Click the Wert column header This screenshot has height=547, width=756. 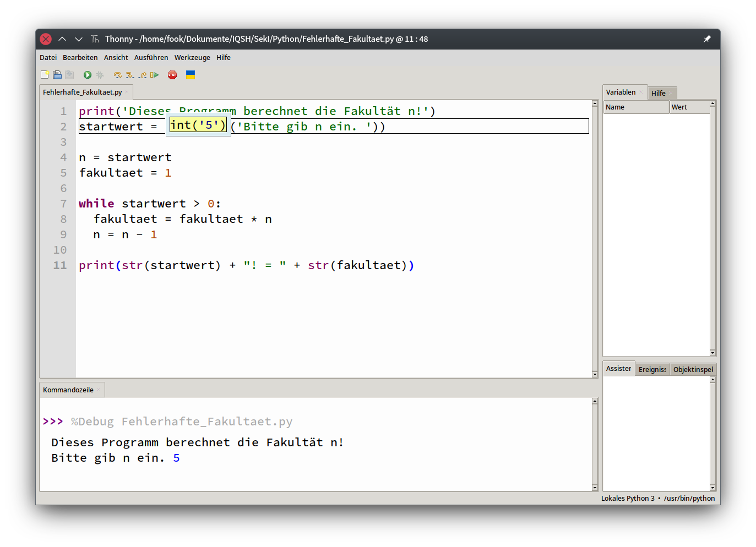click(x=689, y=107)
